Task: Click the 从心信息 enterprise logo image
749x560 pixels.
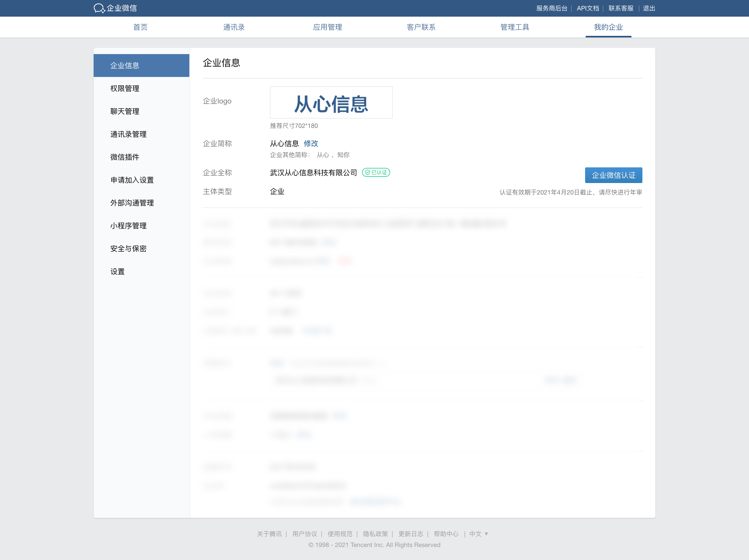Action: [331, 103]
